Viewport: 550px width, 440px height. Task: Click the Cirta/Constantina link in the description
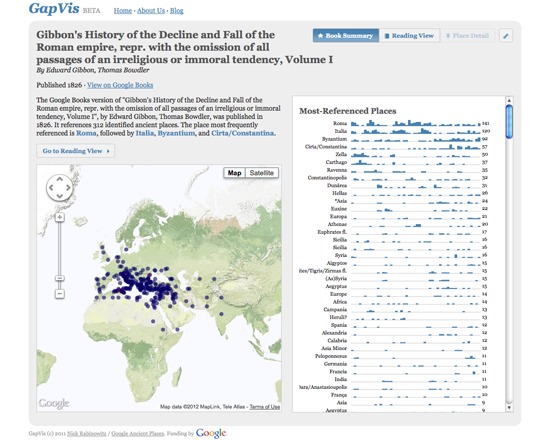(243, 133)
